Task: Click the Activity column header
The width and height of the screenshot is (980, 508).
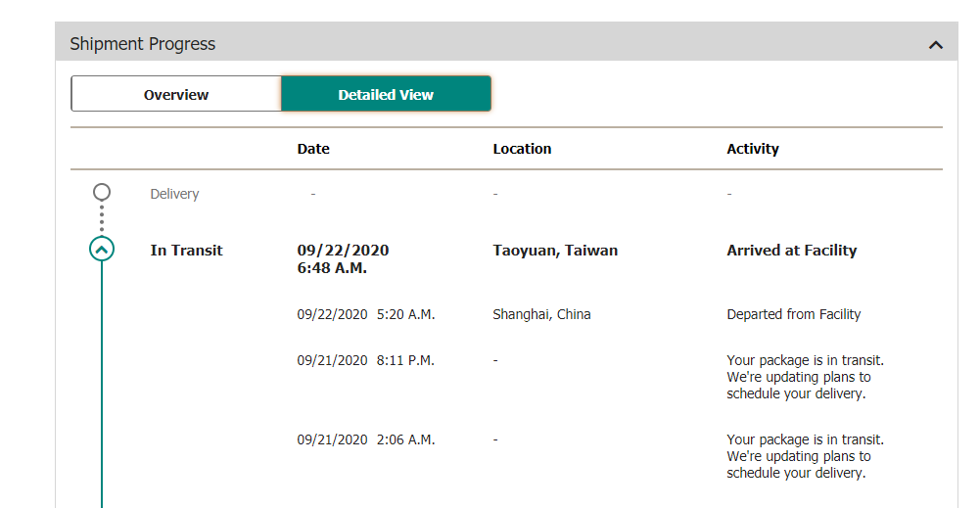Action: tap(753, 149)
